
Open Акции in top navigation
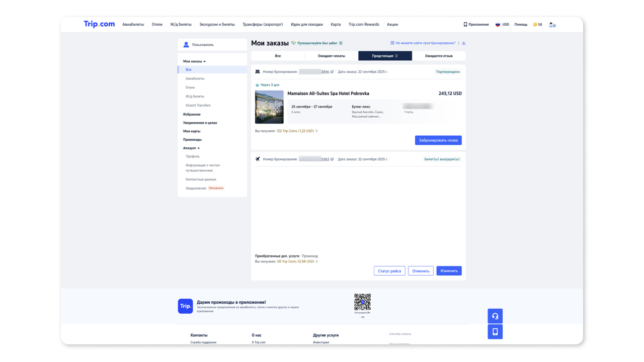[392, 24]
